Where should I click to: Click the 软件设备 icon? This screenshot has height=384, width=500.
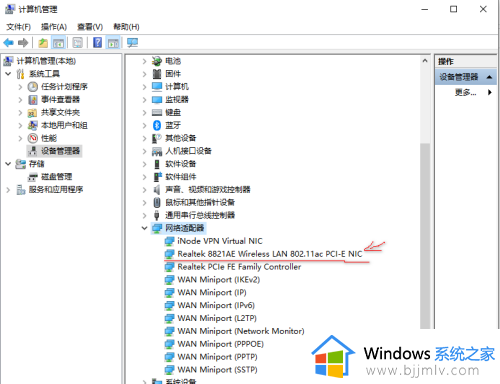(x=157, y=164)
